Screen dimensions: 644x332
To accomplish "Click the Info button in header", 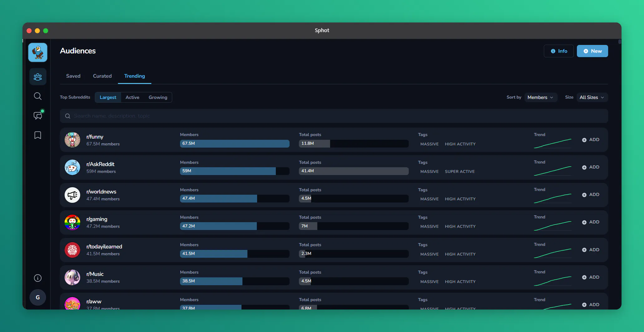I will (x=559, y=51).
